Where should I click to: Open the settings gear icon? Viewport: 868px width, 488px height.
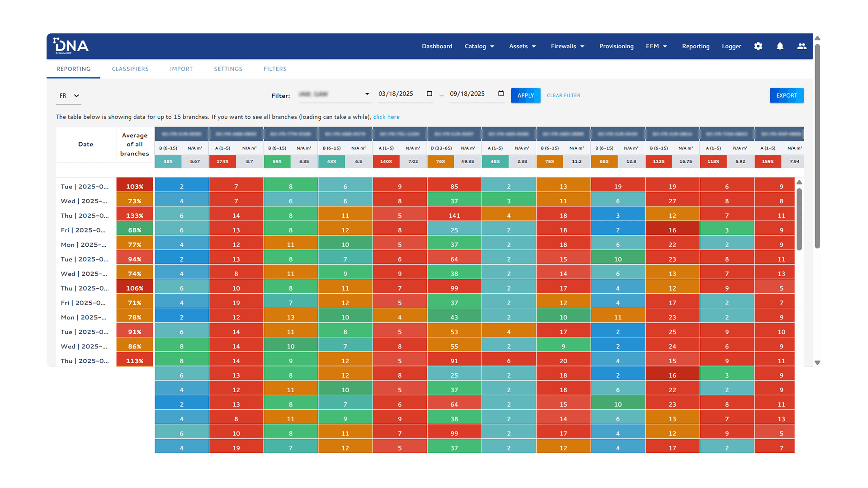(x=758, y=46)
